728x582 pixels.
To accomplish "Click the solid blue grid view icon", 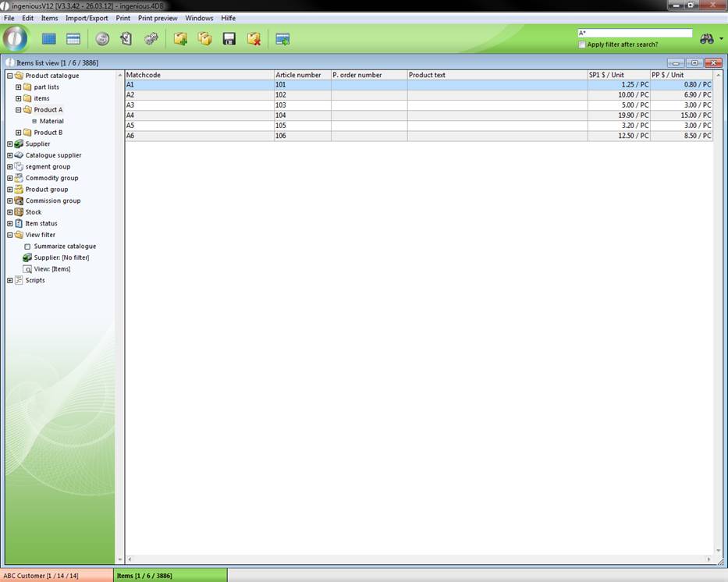I will [x=49, y=39].
